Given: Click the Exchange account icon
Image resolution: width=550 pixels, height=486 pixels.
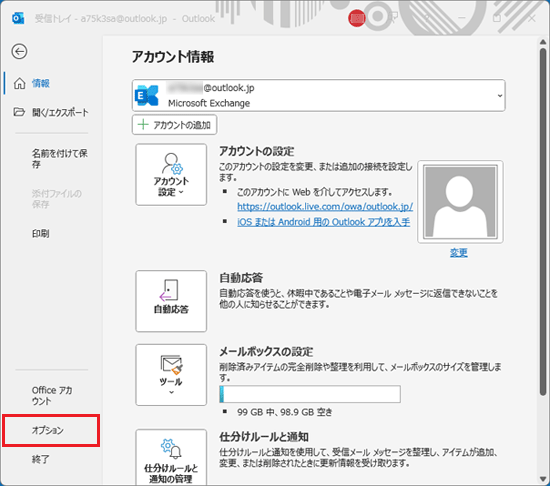Looking at the screenshot, I should (x=147, y=95).
